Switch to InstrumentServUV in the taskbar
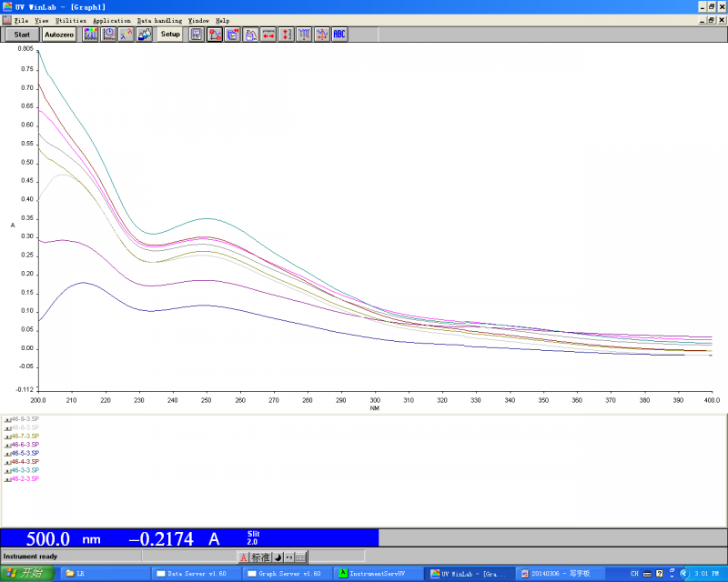728x582 pixels. (x=378, y=574)
